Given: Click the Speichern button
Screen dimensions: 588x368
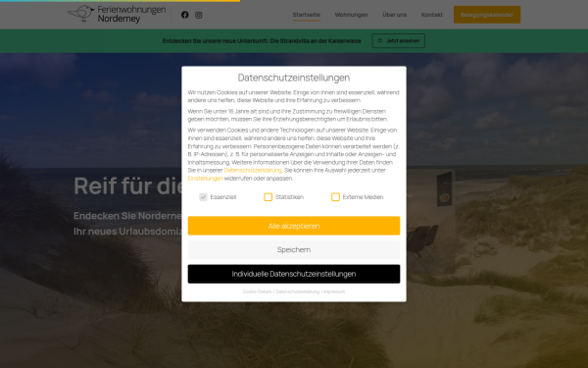Looking at the screenshot, I should [x=294, y=249].
